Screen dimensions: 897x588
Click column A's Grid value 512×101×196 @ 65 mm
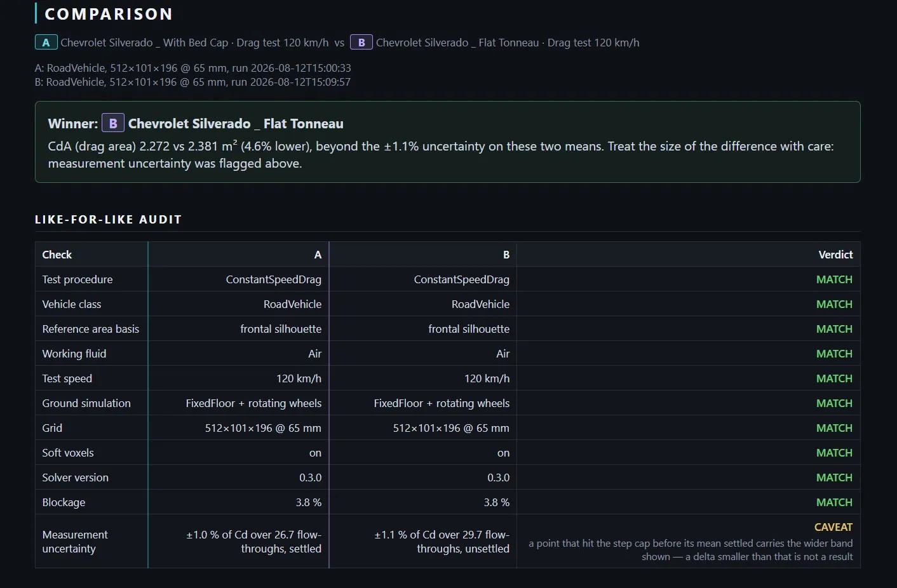click(263, 428)
